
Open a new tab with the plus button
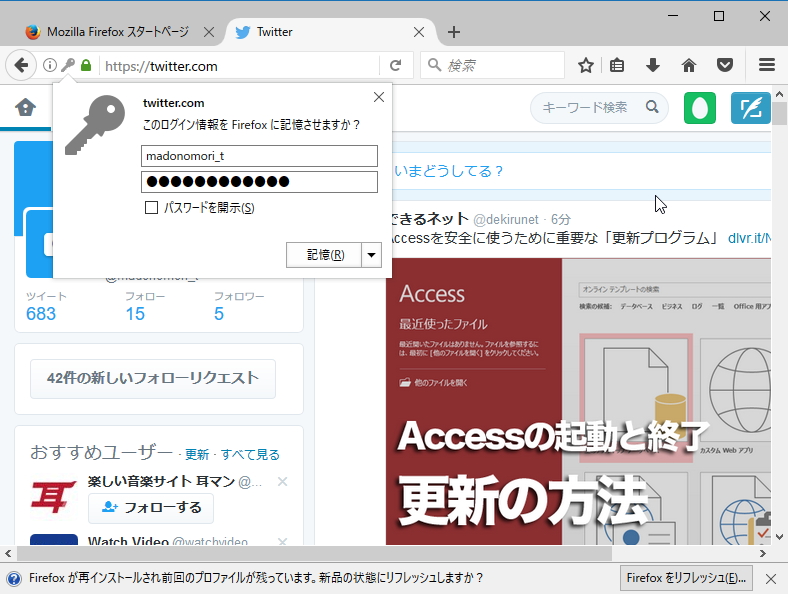point(454,32)
